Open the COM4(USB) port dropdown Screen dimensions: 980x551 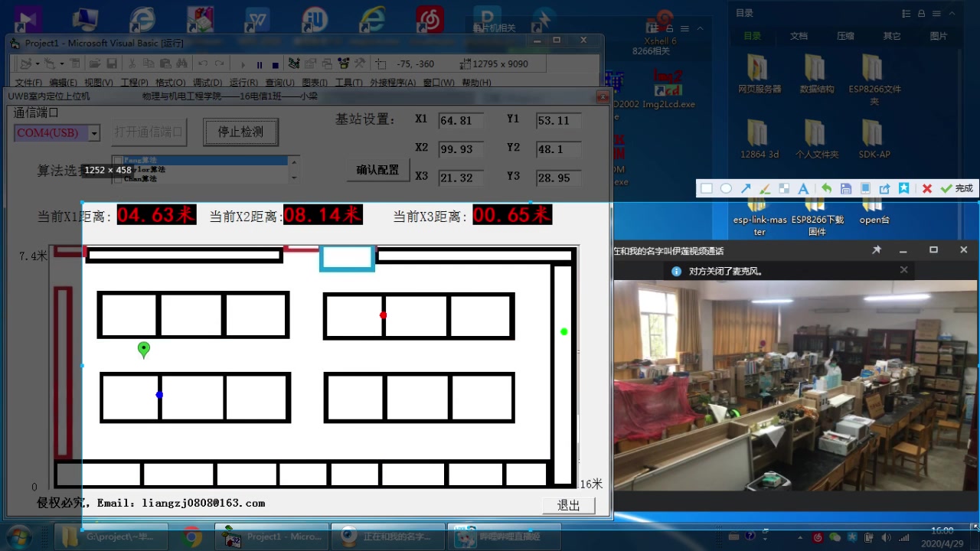click(x=93, y=132)
